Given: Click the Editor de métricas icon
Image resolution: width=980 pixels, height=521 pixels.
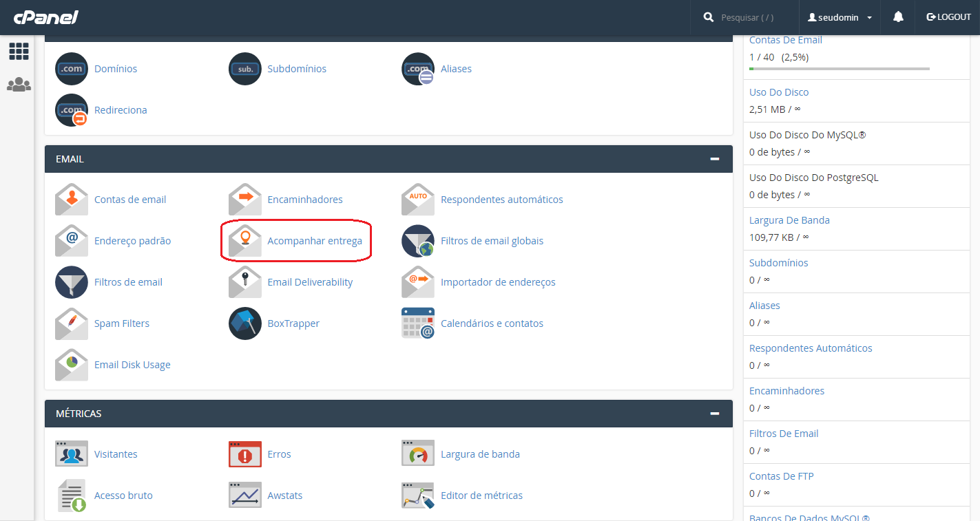Looking at the screenshot, I should (418, 496).
